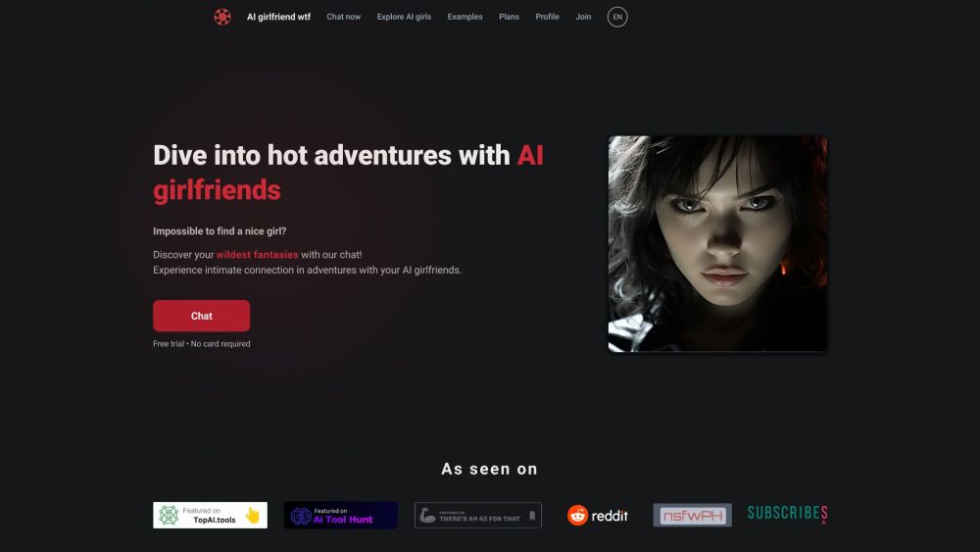Click the Subscribes logo
The width and height of the screenshot is (980, 552).
tap(787, 513)
